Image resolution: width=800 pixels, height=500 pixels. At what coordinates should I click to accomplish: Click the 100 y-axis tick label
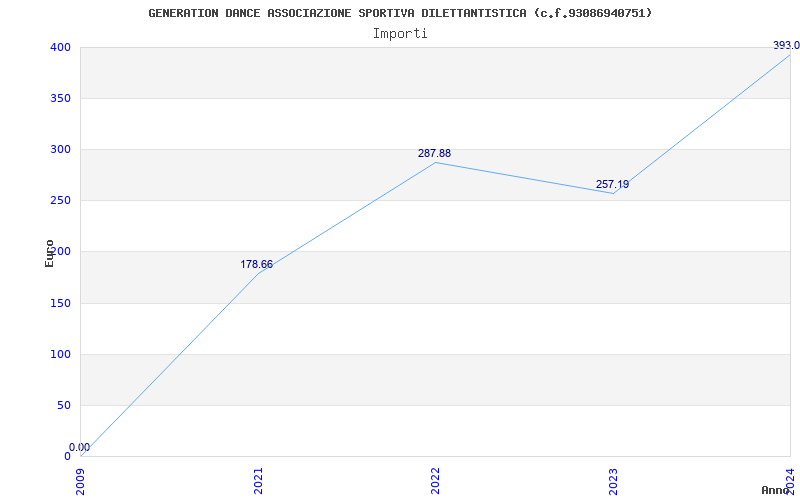click(x=60, y=355)
